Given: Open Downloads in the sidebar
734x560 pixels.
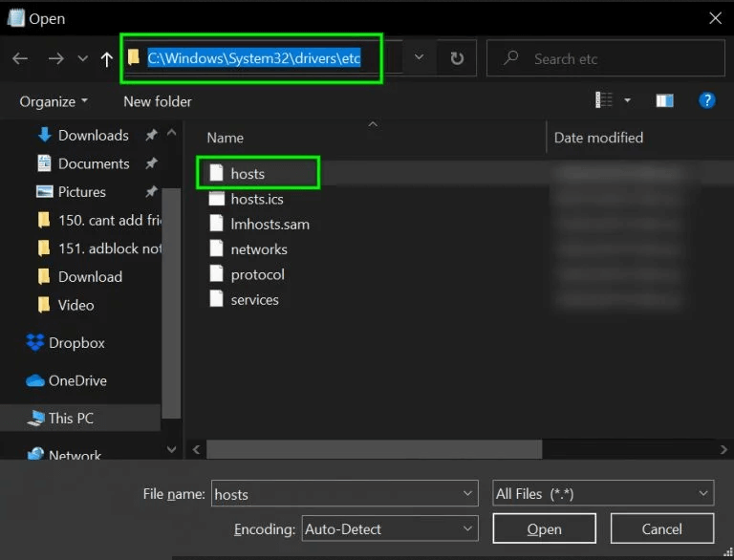Looking at the screenshot, I should point(93,136).
